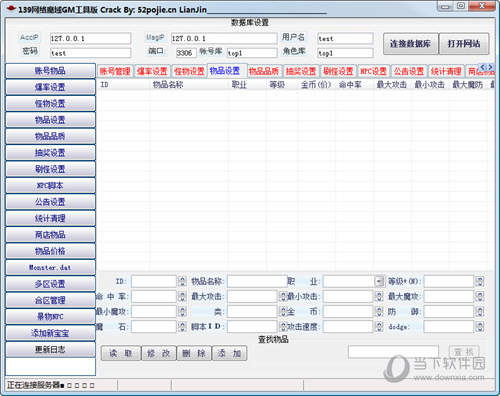Click the 查找 search button

pyautogui.click(x=464, y=352)
